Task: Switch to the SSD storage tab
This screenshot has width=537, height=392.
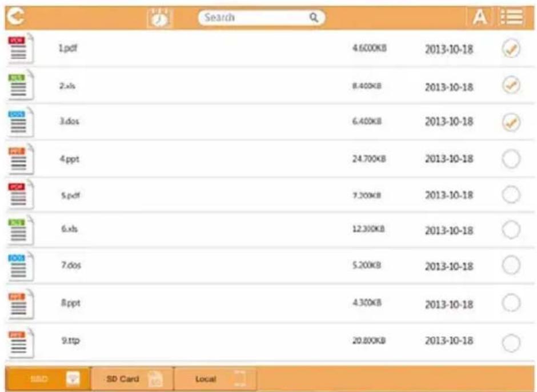Action: click(x=48, y=379)
